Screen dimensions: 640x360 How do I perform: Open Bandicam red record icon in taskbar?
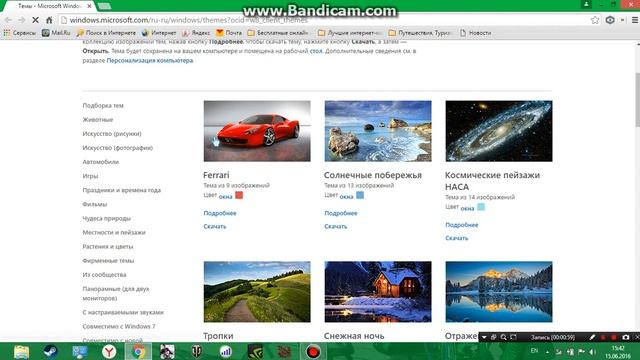pos(313,351)
